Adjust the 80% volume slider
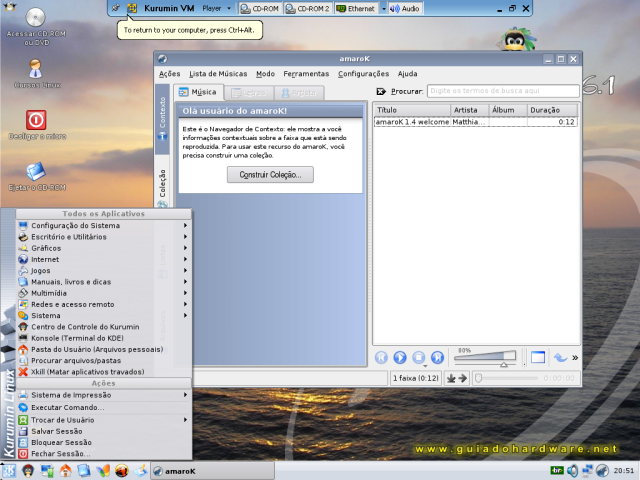This screenshot has width=640, height=480. point(485,358)
